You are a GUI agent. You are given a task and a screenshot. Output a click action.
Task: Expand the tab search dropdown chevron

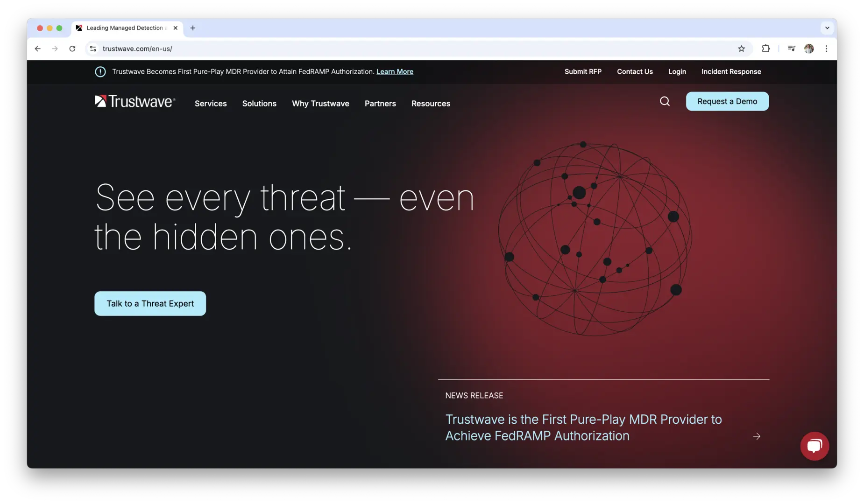(x=827, y=28)
